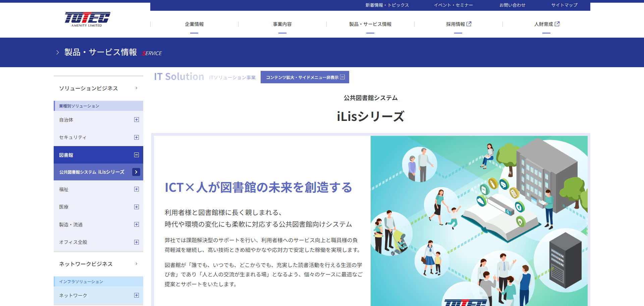
Task: Expand 製造・流通 with plus icon
Action: (x=137, y=224)
